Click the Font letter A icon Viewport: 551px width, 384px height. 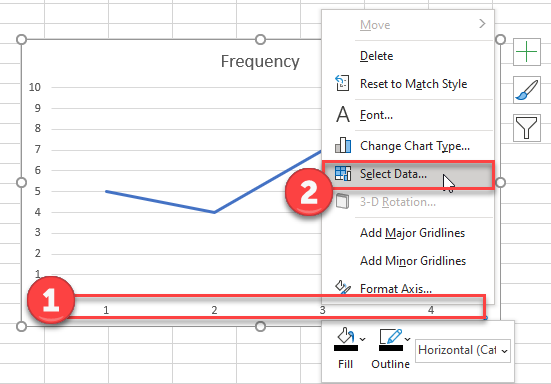(x=343, y=115)
